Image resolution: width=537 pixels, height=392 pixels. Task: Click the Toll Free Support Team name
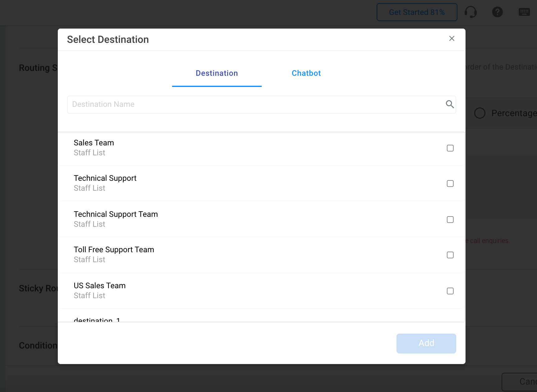point(114,249)
